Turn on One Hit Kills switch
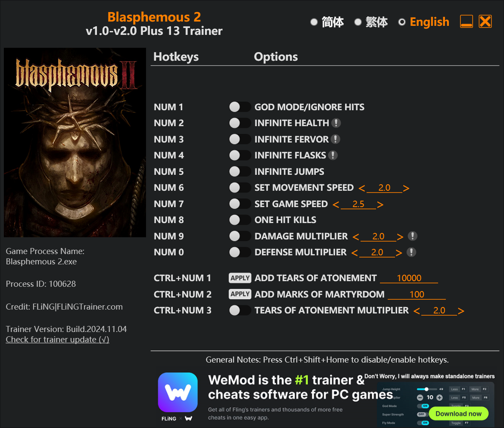The width and height of the screenshot is (504, 428). coord(240,220)
